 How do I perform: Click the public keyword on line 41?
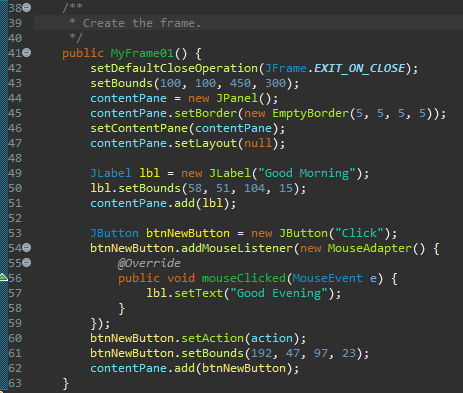[83, 53]
